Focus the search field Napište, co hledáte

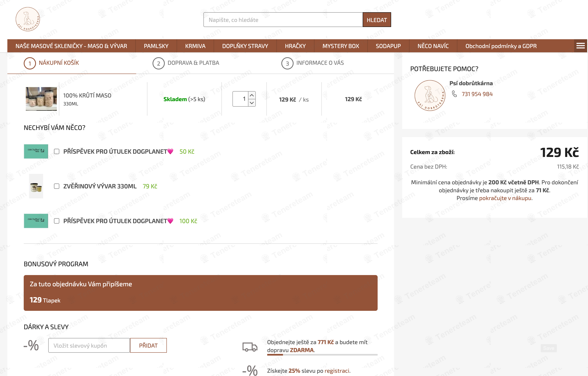(283, 20)
